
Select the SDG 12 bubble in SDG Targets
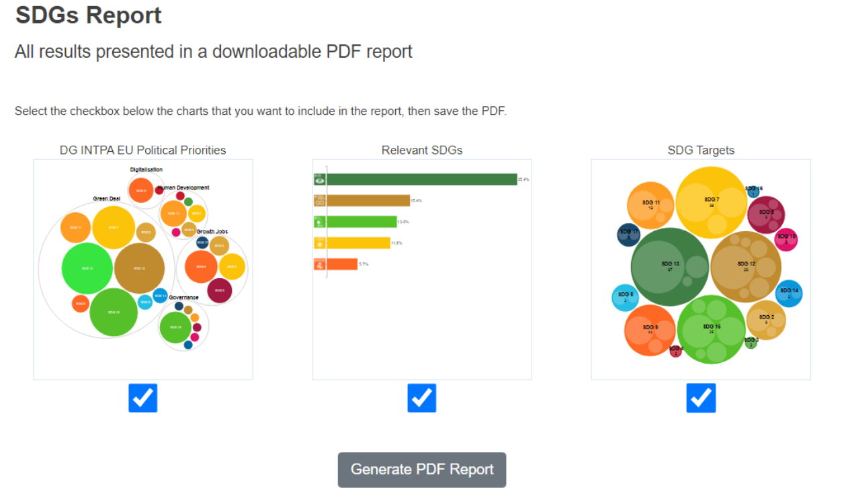(745, 265)
